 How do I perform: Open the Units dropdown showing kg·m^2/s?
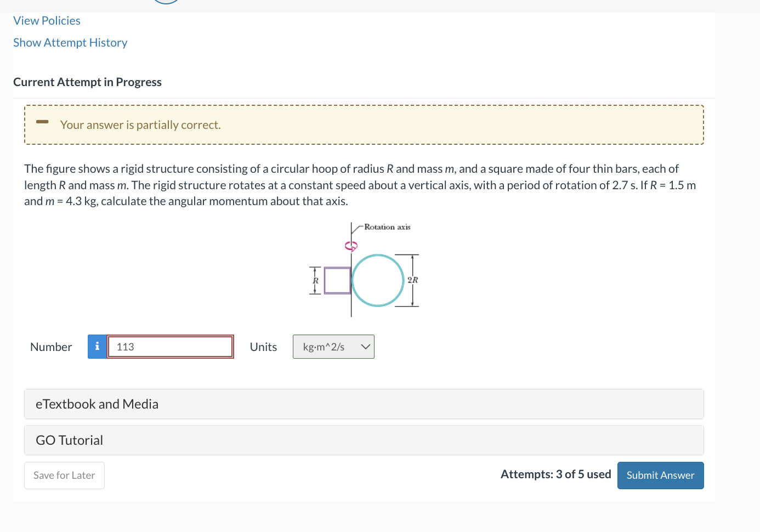pos(333,347)
